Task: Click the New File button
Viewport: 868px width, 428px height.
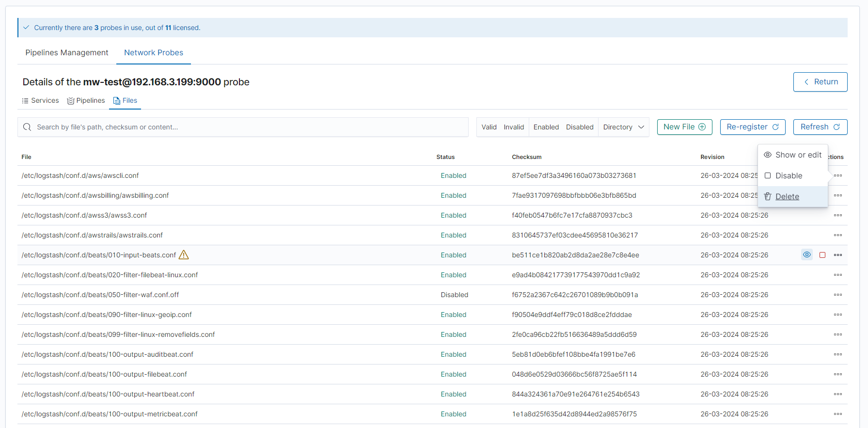Action: (x=684, y=127)
